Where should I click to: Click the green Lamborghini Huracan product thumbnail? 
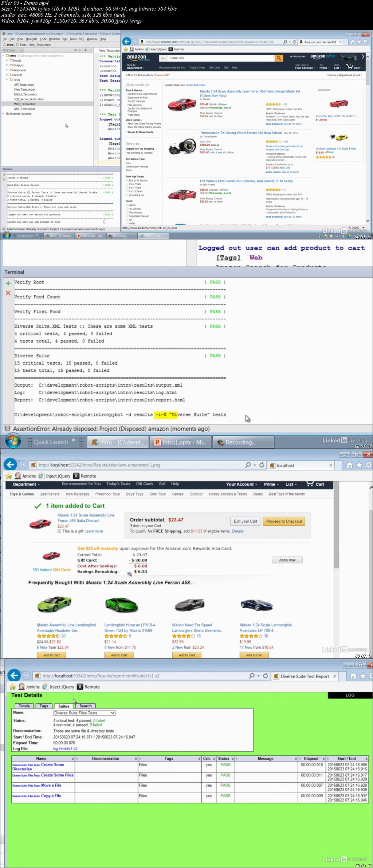pyautogui.click(x=121, y=605)
